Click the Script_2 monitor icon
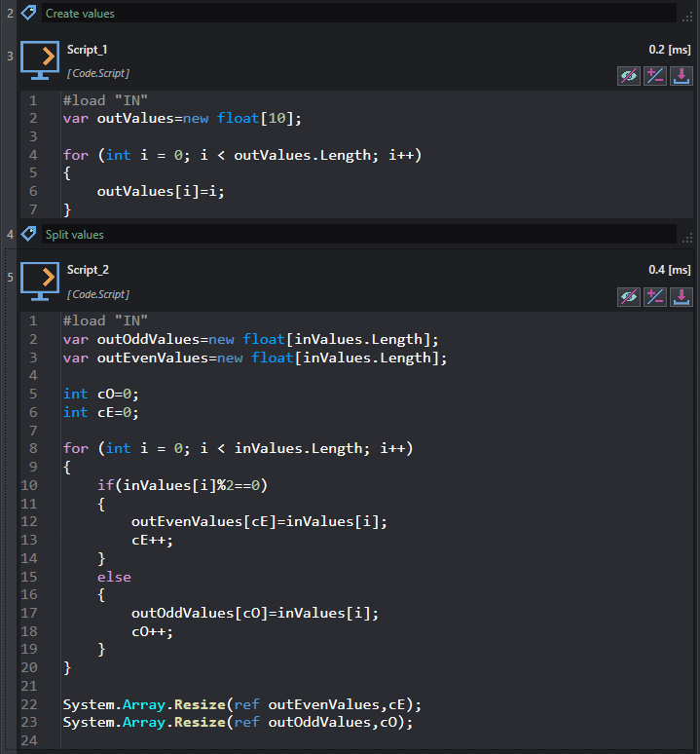Image resolution: width=700 pixels, height=754 pixels. tap(40, 282)
